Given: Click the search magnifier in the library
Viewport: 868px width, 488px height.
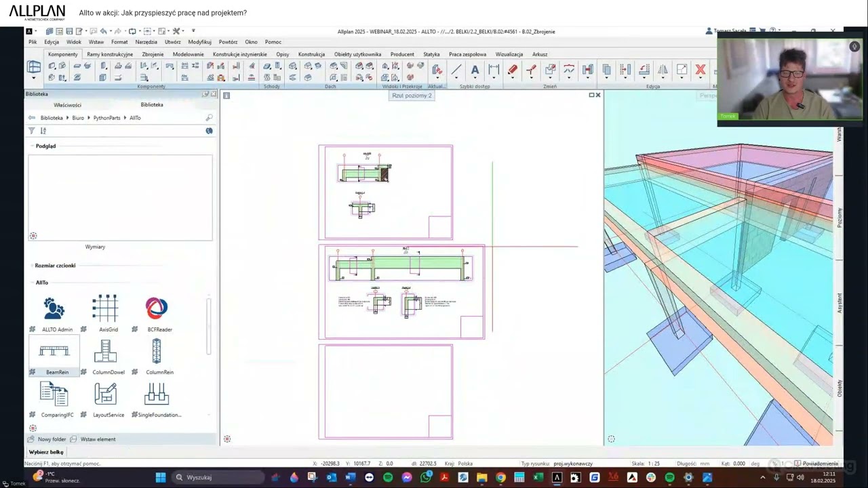Looking at the screenshot, I should point(209,118).
